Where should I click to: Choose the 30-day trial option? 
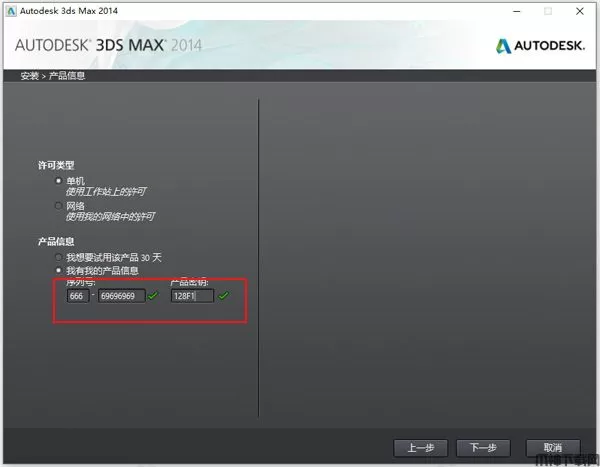tap(59, 257)
